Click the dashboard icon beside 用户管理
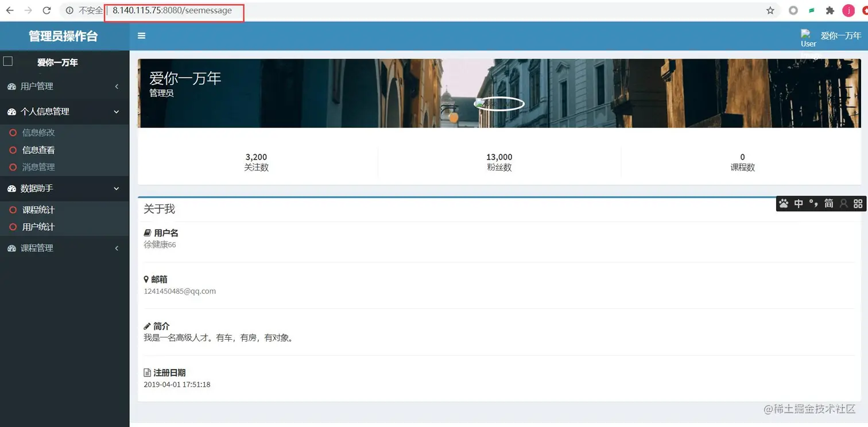 click(11, 86)
